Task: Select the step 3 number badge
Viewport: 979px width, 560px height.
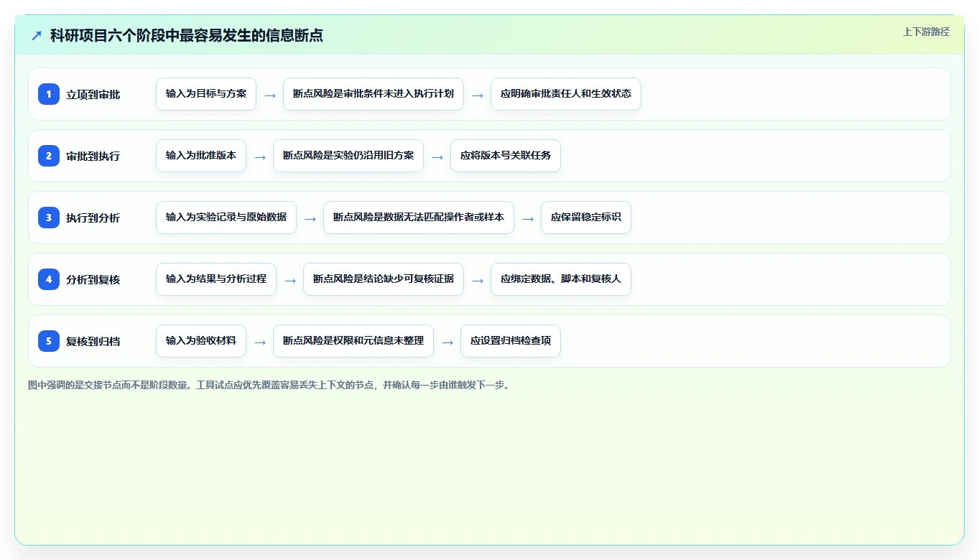Action: click(x=49, y=218)
